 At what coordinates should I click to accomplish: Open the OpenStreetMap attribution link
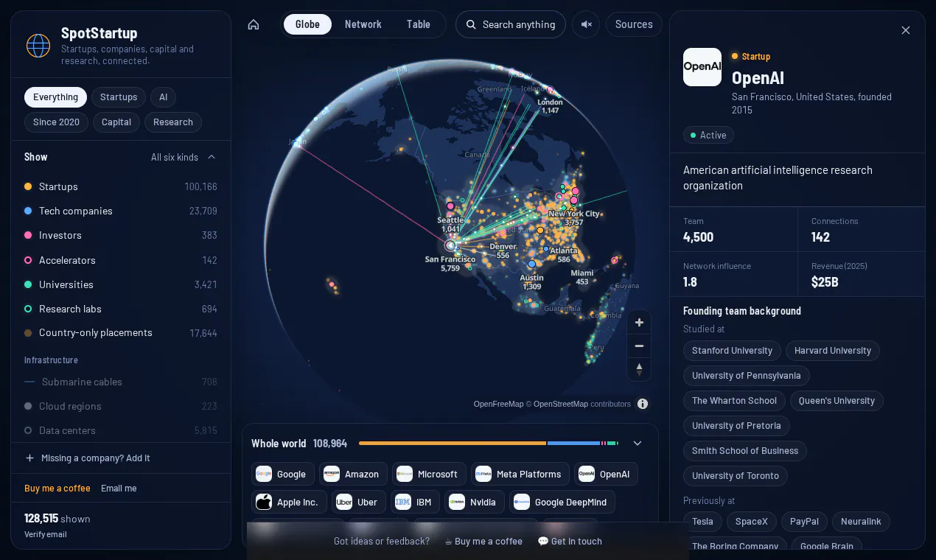tap(561, 404)
